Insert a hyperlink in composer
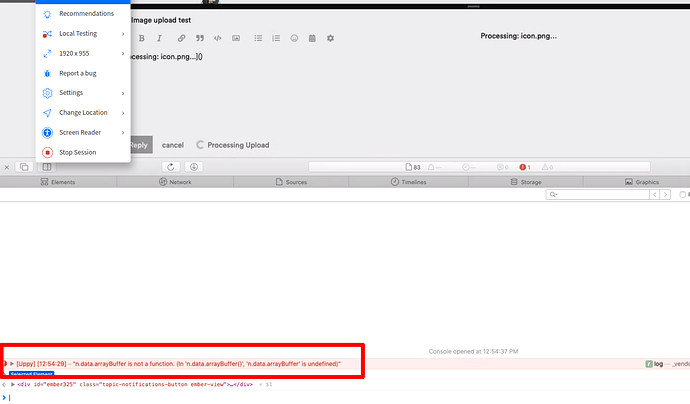 (181, 38)
